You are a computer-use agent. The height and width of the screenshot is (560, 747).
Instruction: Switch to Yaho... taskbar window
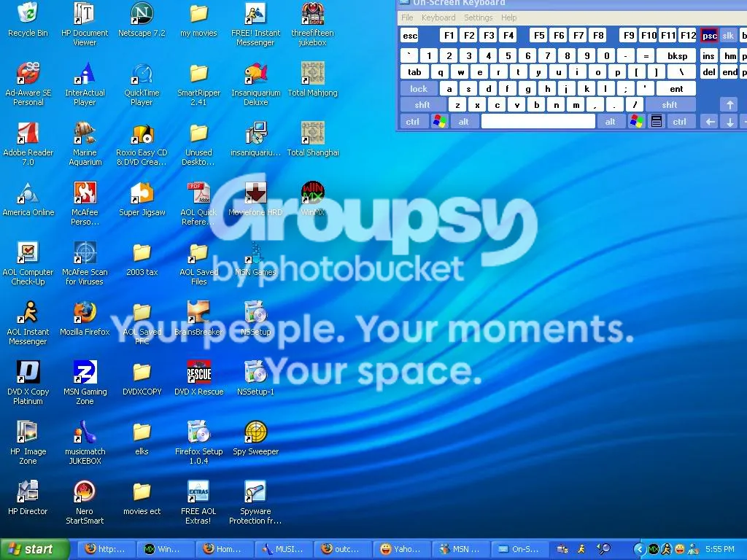click(x=402, y=549)
